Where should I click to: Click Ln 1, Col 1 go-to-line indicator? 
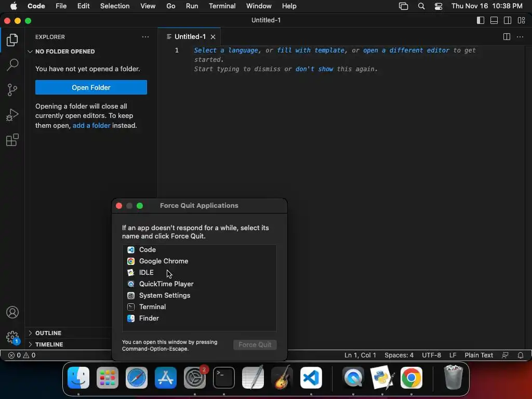(360, 355)
